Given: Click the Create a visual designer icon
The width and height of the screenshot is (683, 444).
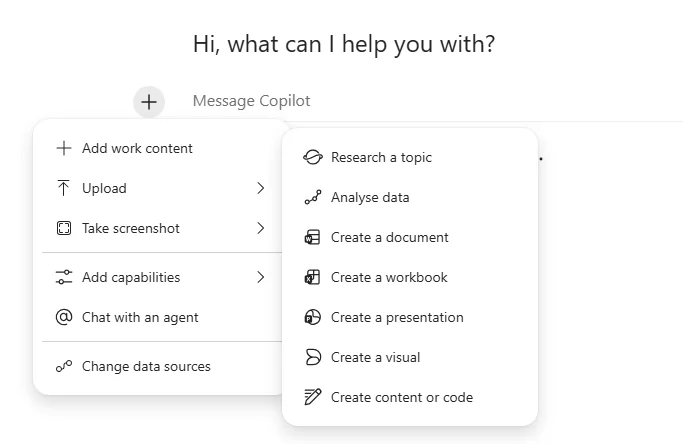Looking at the screenshot, I should tap(313, 357).
